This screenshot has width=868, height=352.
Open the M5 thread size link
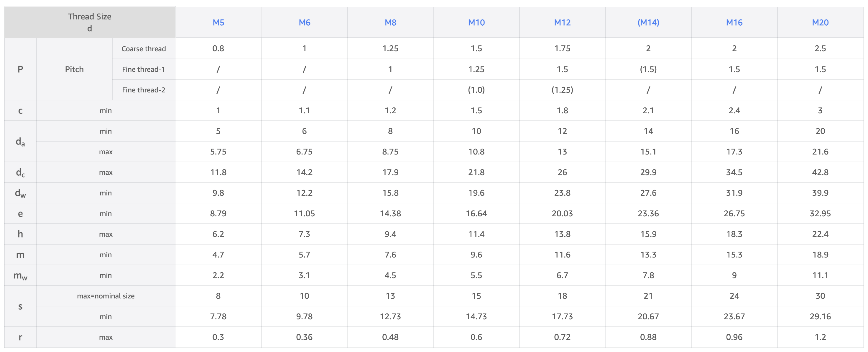(218, 23)
